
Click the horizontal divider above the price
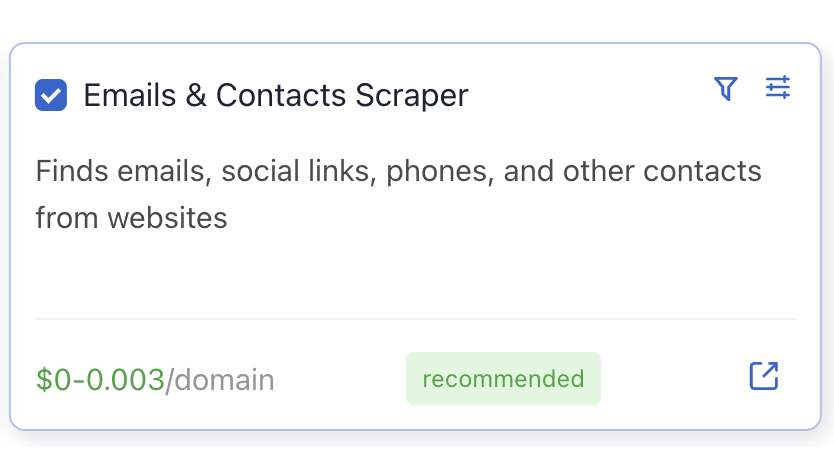tap(415, 319)
